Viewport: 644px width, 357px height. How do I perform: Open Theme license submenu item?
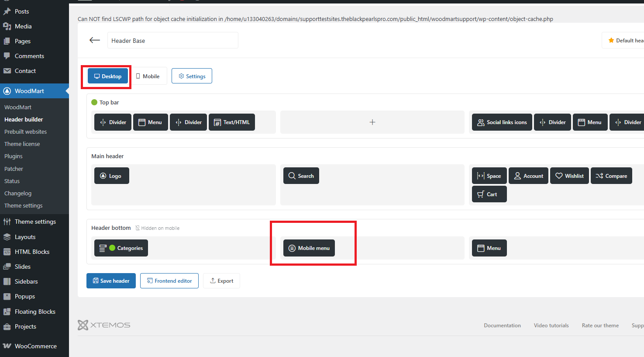click(x=22, y=144)
